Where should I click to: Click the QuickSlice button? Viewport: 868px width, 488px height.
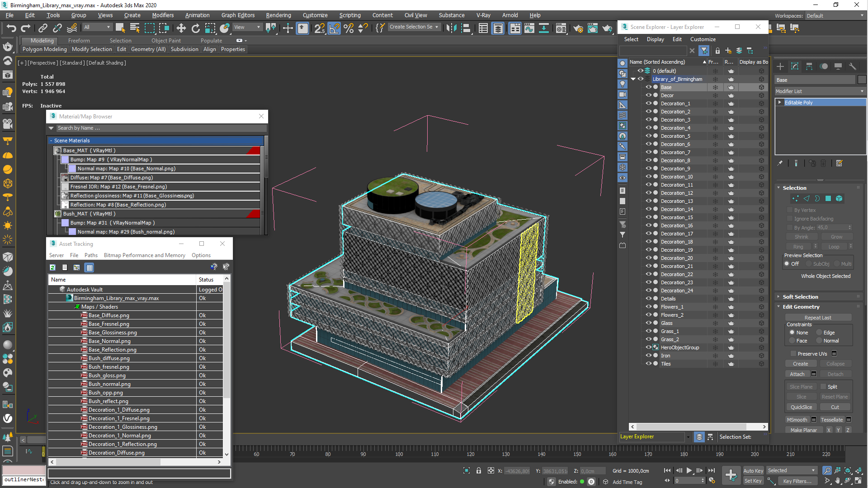[801, 407]
